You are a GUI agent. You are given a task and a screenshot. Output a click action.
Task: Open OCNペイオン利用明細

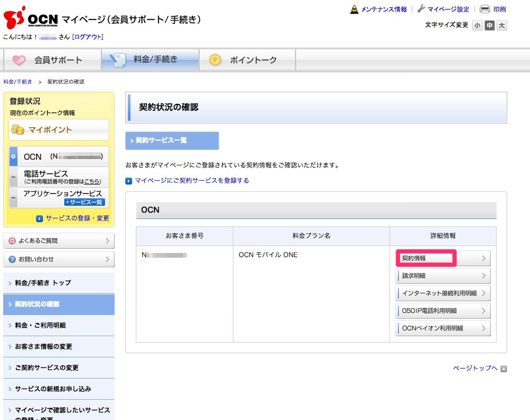443,328
